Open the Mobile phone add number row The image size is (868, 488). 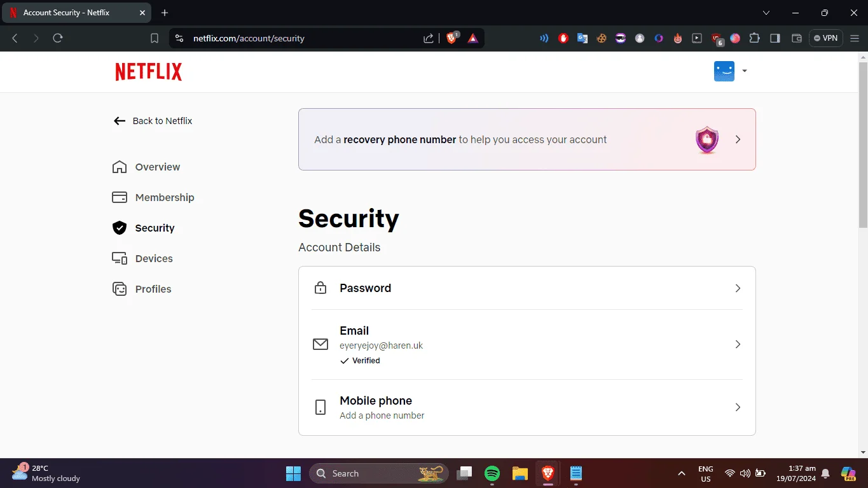pyautogui.click(x=527, y=407)
